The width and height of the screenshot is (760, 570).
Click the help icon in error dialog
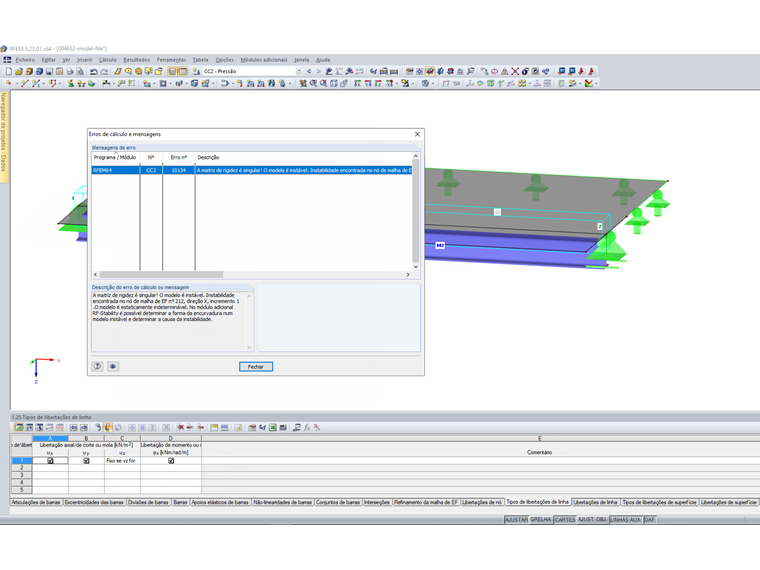tap(97, 366)
